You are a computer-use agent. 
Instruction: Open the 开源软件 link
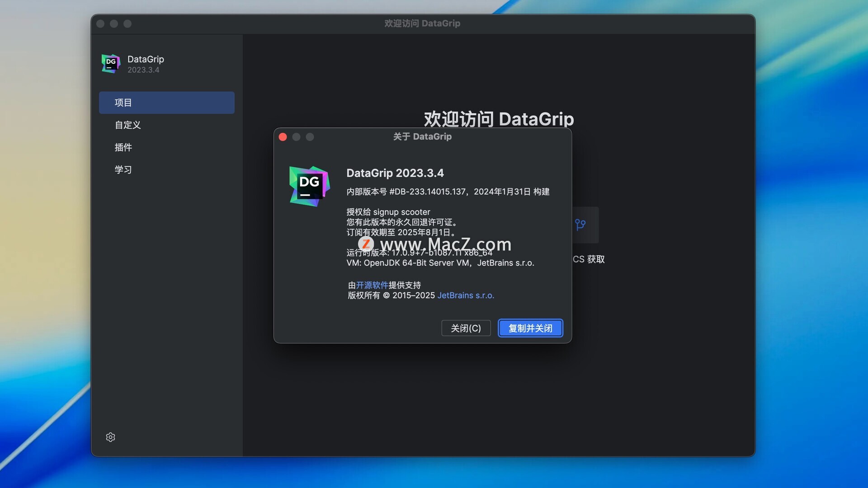coord(372,285)
